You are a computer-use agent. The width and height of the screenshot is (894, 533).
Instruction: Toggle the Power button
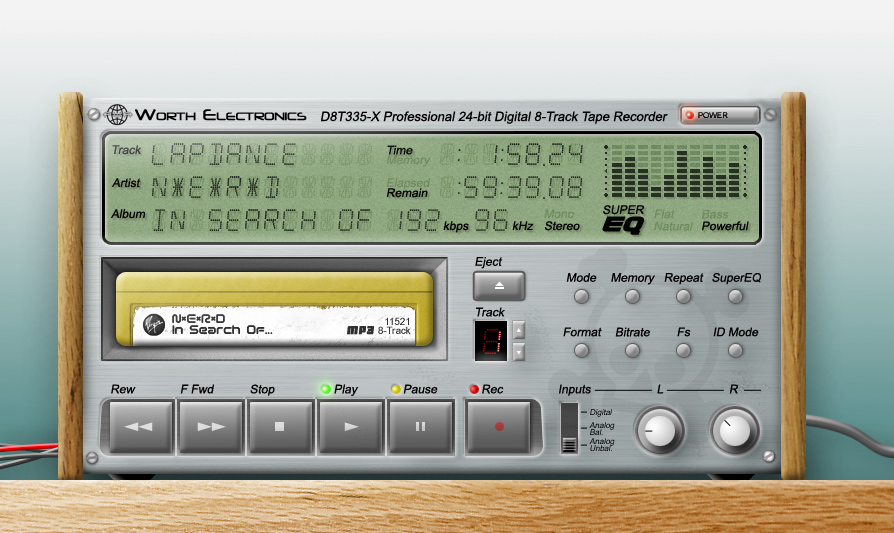pos(720,115)
